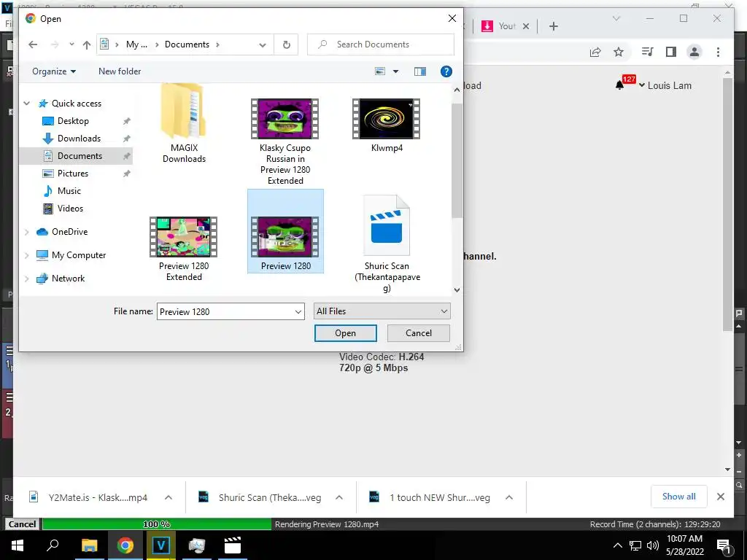Screen dimensions: 747x560
Task: Select the Klwmp4 video file
Action: [387, 126]
